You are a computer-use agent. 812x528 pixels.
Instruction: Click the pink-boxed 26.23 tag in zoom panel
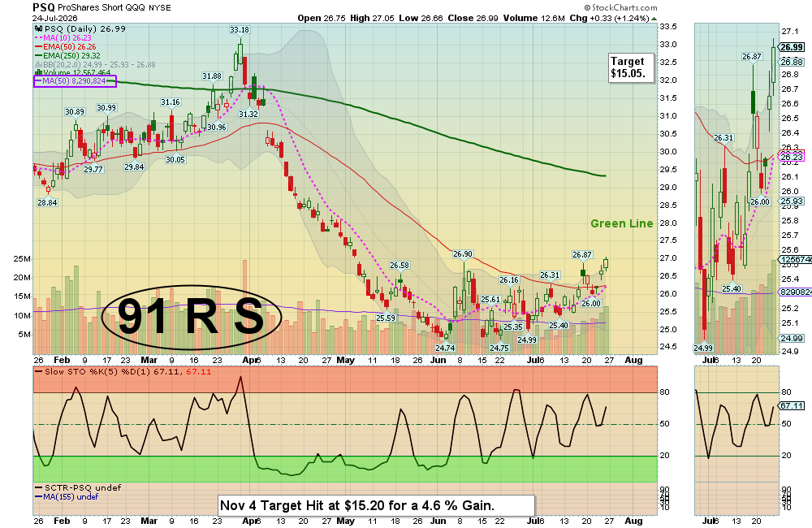[x=792, y=158]
